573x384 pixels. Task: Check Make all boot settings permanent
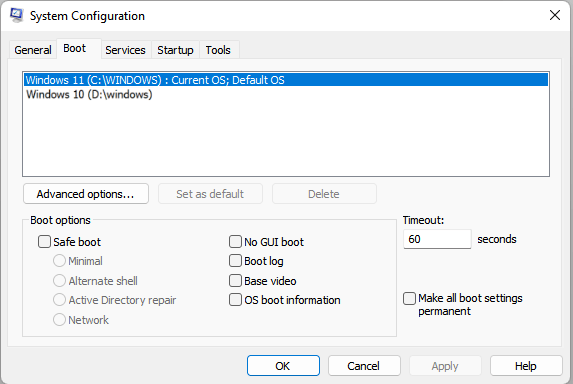409,298
